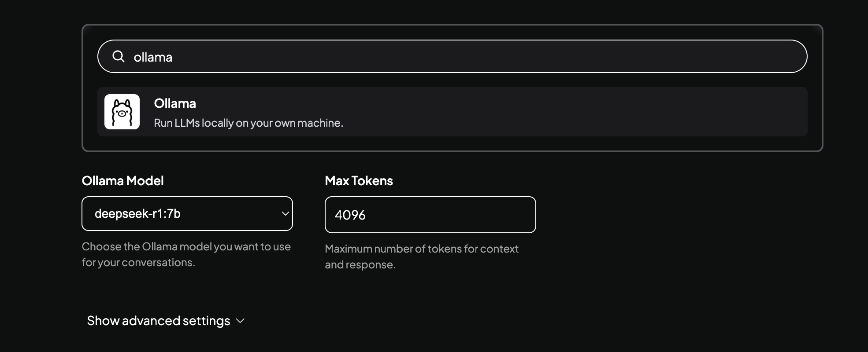Click empty area right of "ollama" in search bar
This screenshot has width=868, height=352.
(x=485, y=56)
